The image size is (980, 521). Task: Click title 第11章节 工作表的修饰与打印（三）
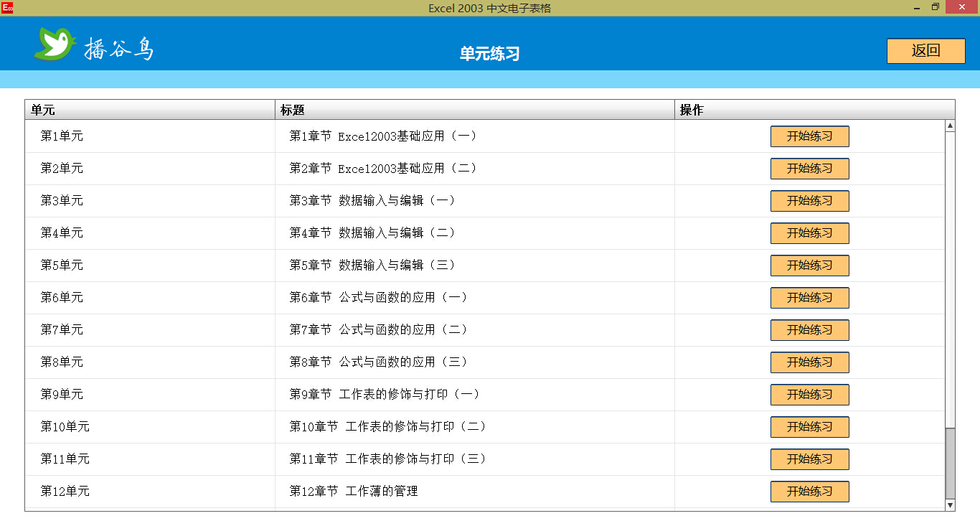point(389,459)
